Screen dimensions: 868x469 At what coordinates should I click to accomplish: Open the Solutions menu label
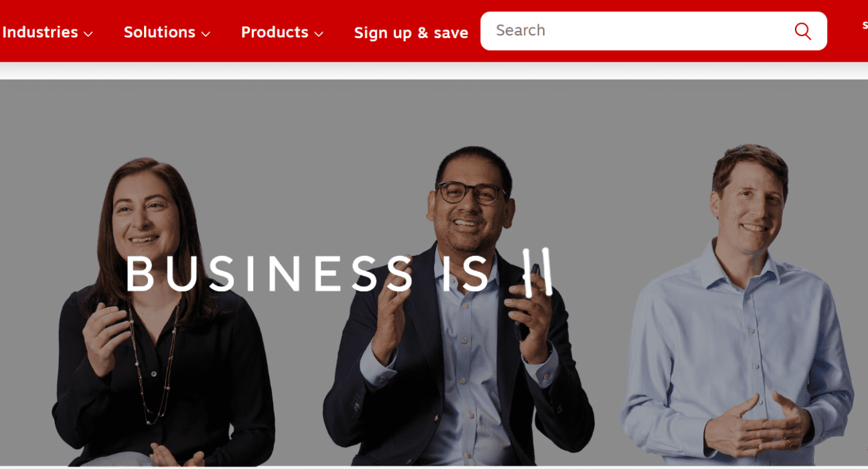[x=159, y=32]
